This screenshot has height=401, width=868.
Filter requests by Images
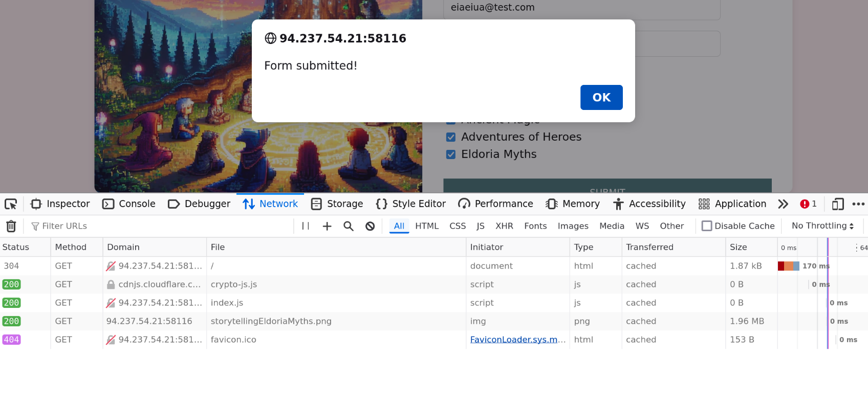pos(573,226)
